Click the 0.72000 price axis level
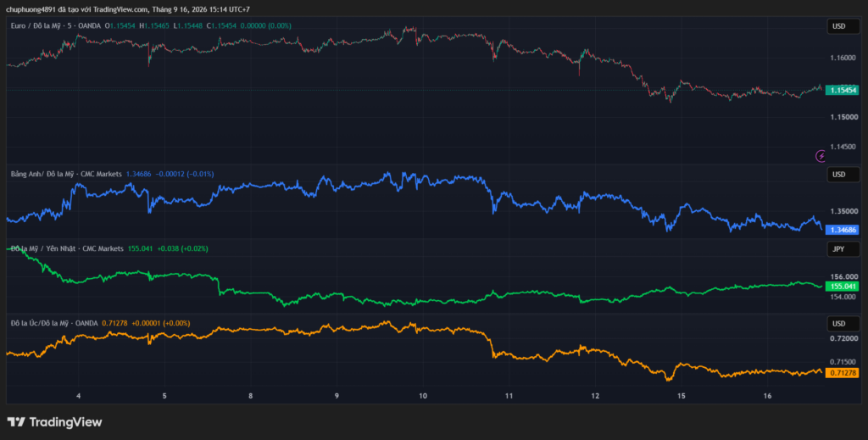This screenshot has width=868, height=440. [844, 338]
